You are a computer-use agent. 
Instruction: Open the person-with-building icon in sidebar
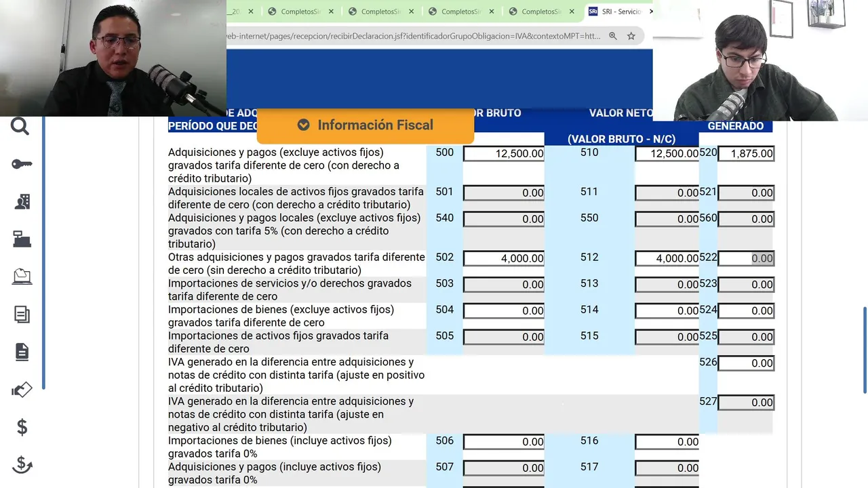pyautogui.click(x=22, y=201)
